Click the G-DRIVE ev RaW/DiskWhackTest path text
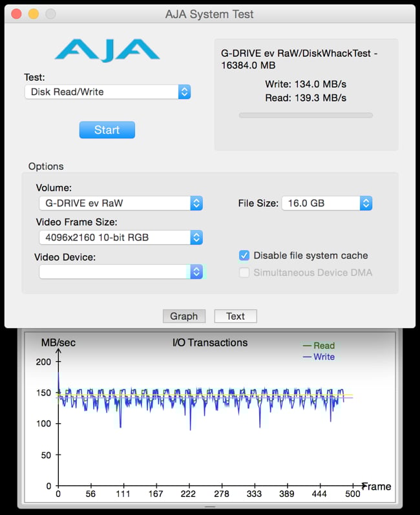This screenshot has width=420, height=515. (x=299, y=59)
